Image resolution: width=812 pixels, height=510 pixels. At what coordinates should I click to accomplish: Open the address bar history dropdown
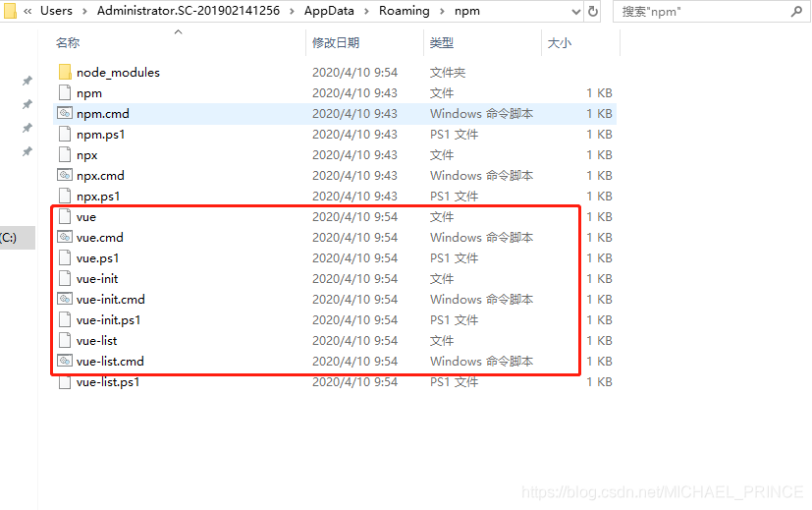click(x=575, y=12)
